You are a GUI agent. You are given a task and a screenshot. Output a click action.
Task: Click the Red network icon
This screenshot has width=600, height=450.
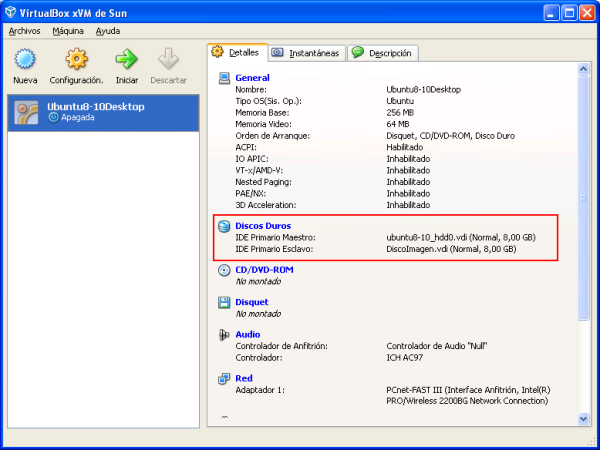(225, 379)
